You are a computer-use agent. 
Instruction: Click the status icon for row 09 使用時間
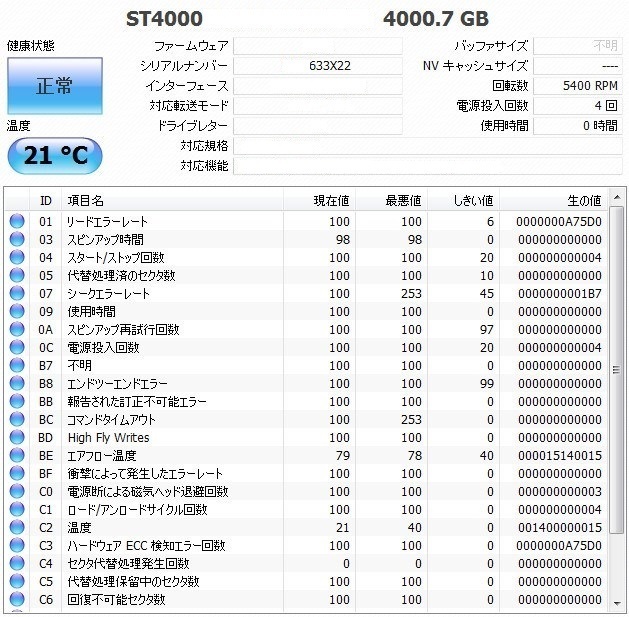click(x=17, y=311)
